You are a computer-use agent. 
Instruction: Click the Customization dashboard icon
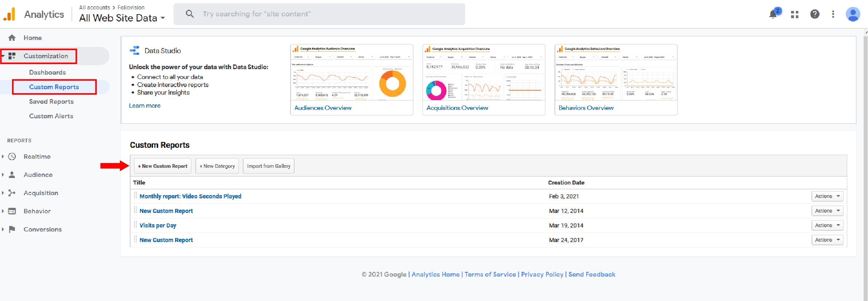point(12,56)
